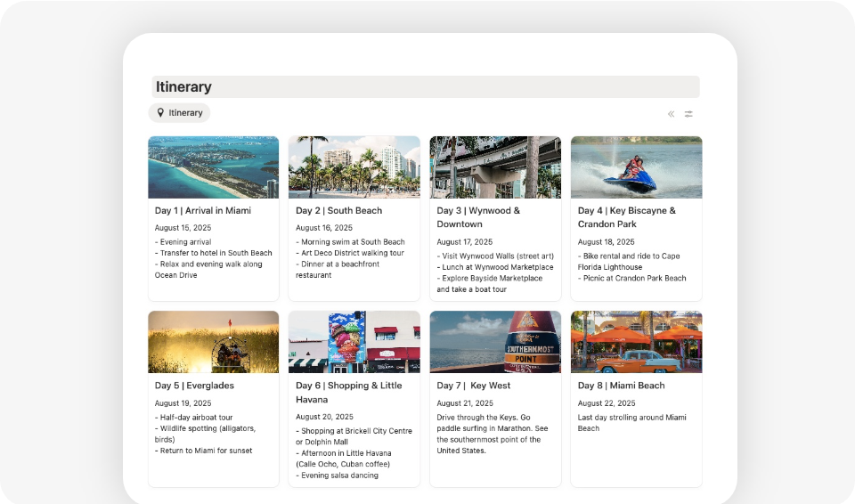Click the map pin icon in Itinerary tab
Screen dimensions: 855x504
tap(160, 112)
